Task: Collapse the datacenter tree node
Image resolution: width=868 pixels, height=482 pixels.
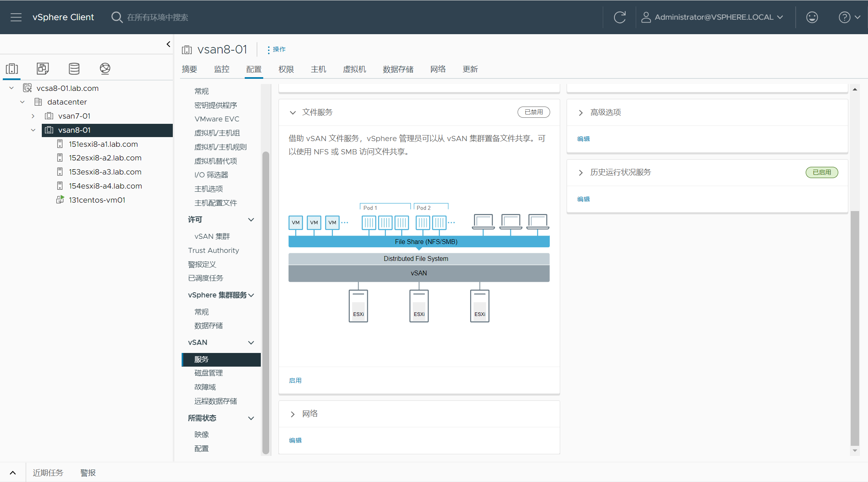Action: pos(23,102)
